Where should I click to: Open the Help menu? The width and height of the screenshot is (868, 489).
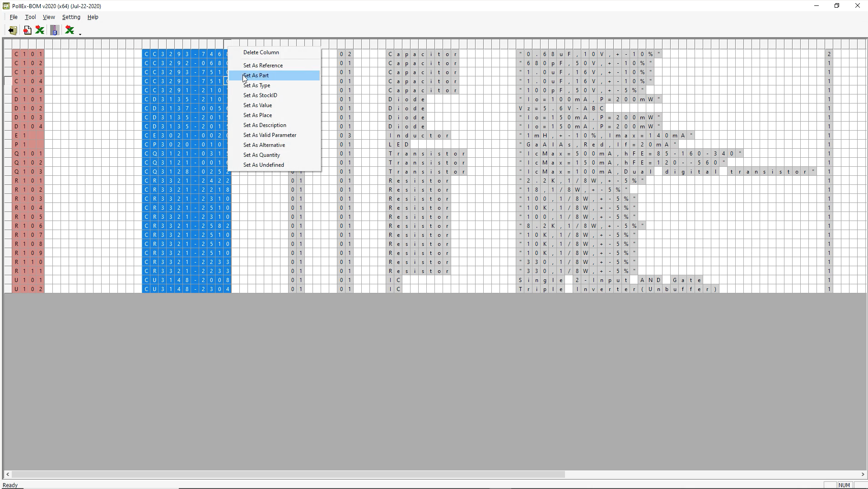(x=93, y=17)
